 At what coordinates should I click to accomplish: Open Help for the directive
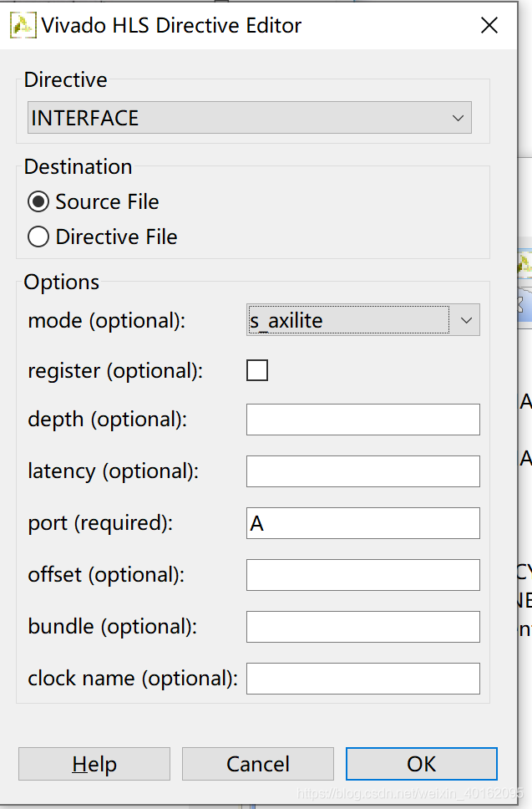[x=94, y=764]
